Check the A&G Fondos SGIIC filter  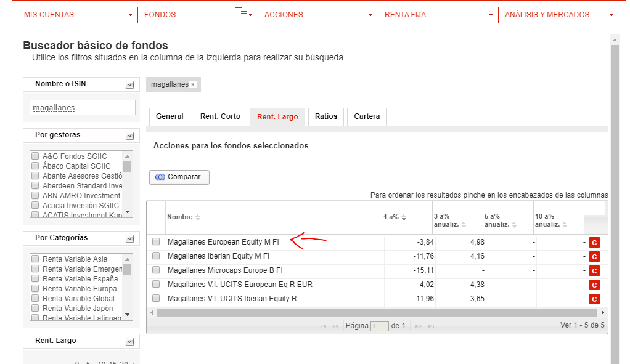(35, 156)
